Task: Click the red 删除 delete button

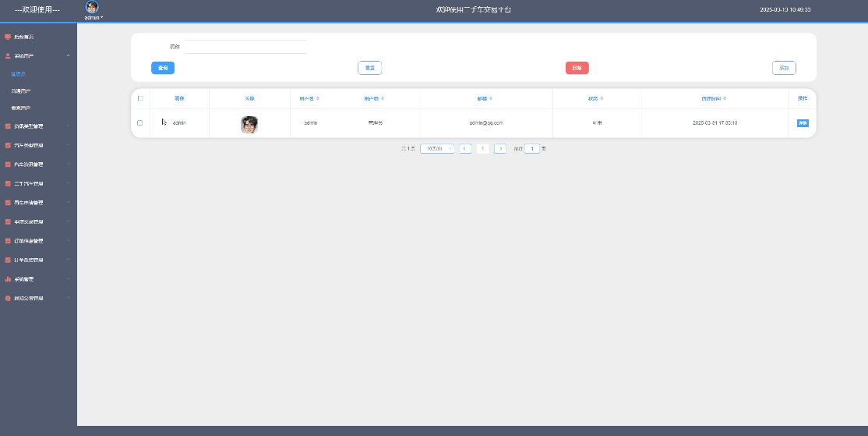Action: pyautogui.click(x=577, y=68)
